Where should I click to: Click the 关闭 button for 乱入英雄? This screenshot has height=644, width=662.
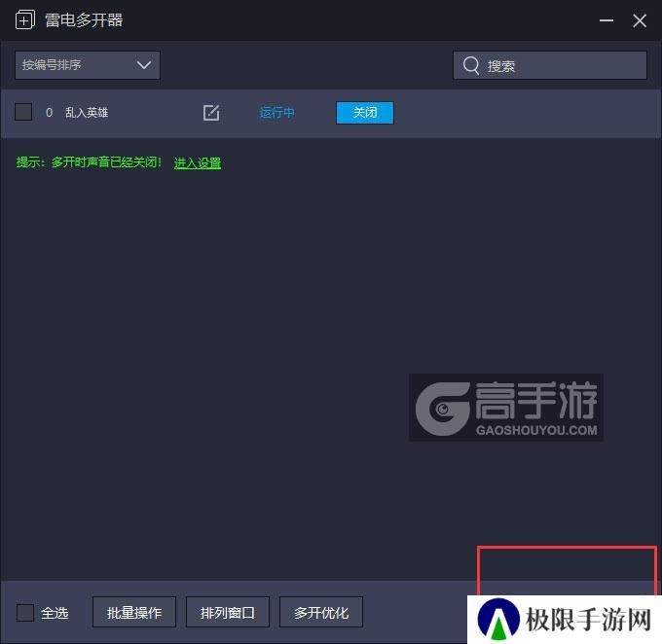(x=365, y=113)
